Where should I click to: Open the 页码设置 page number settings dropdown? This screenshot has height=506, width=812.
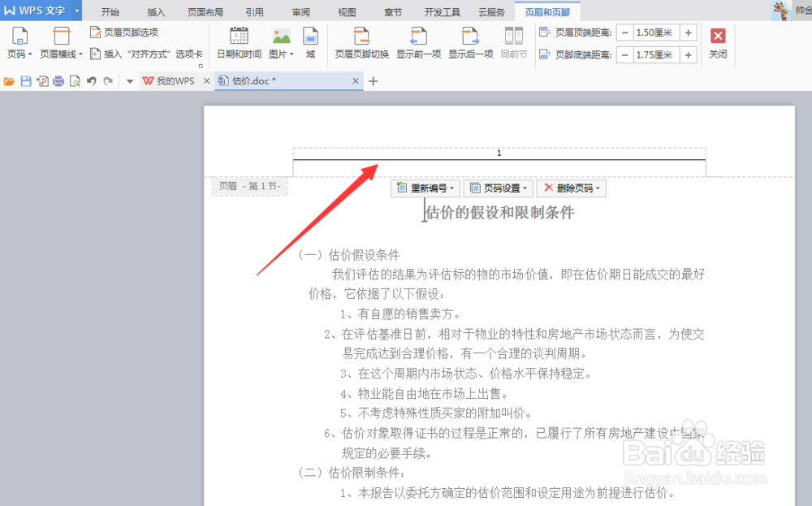coord(498,188)
